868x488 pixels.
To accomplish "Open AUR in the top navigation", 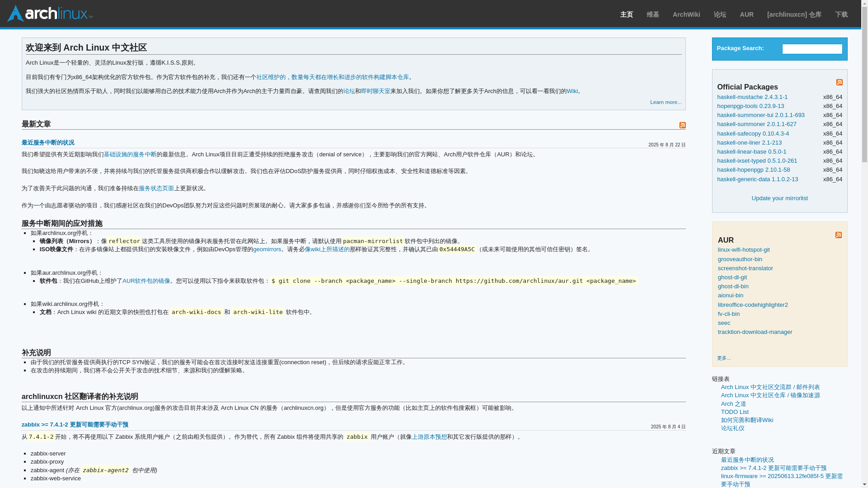I will pyautogui.click(x=746, y=14).
